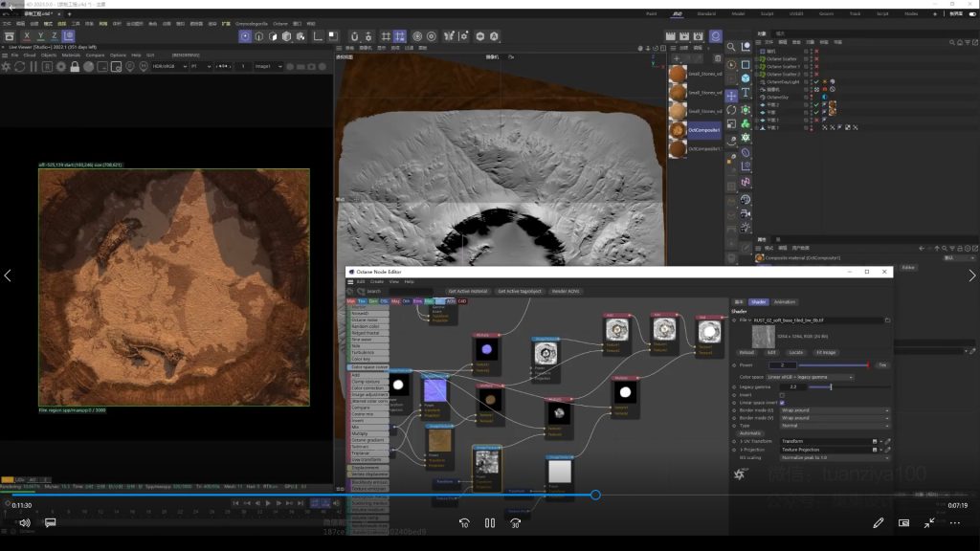Click the Get Active Material button
Image resolution: width=980 pixels, height=551 pixels.
pyautogui.click(x=467, y=291)
